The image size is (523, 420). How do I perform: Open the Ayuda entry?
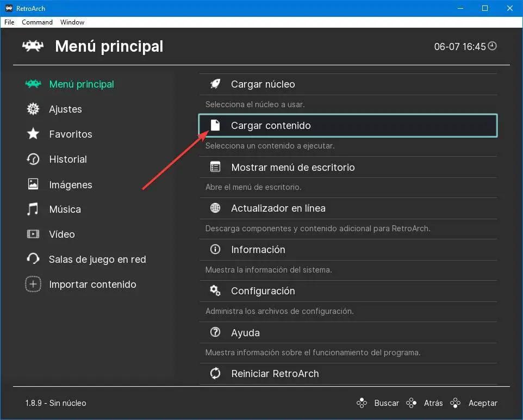click(348, 332)
